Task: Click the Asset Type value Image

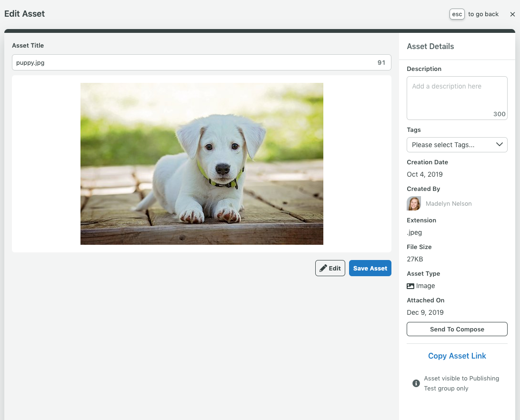Action: point(425,286)
